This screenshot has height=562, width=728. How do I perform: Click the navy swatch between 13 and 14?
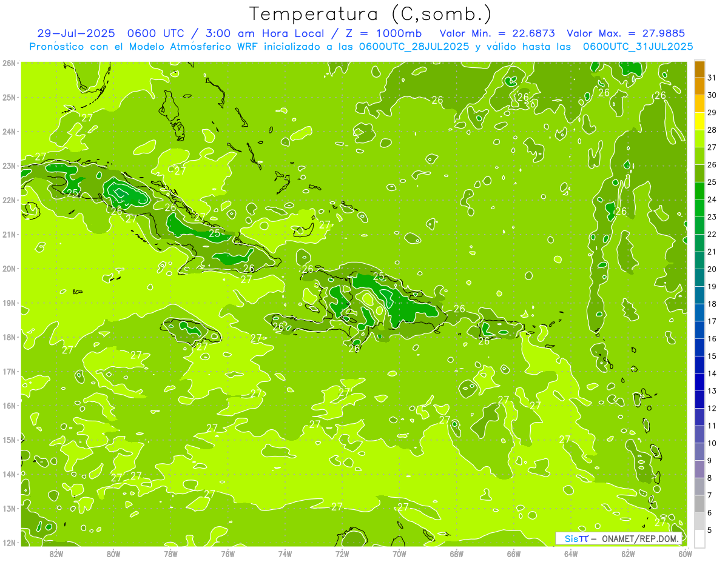[699, 383]
